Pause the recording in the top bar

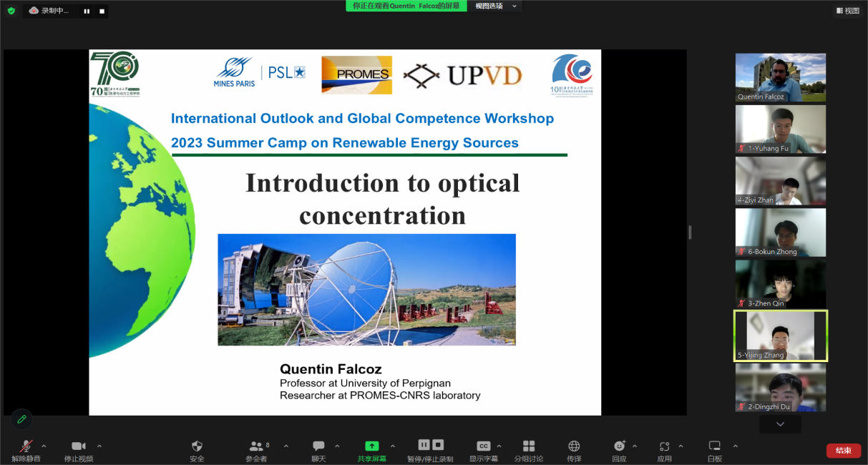pyautogui.click(x=87, y=11)
